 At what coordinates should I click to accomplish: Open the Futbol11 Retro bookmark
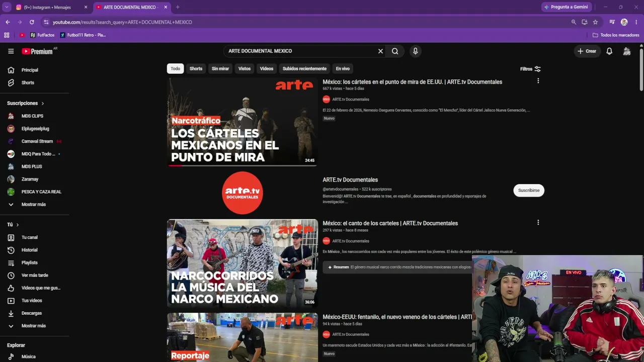[x=83, y=35]
